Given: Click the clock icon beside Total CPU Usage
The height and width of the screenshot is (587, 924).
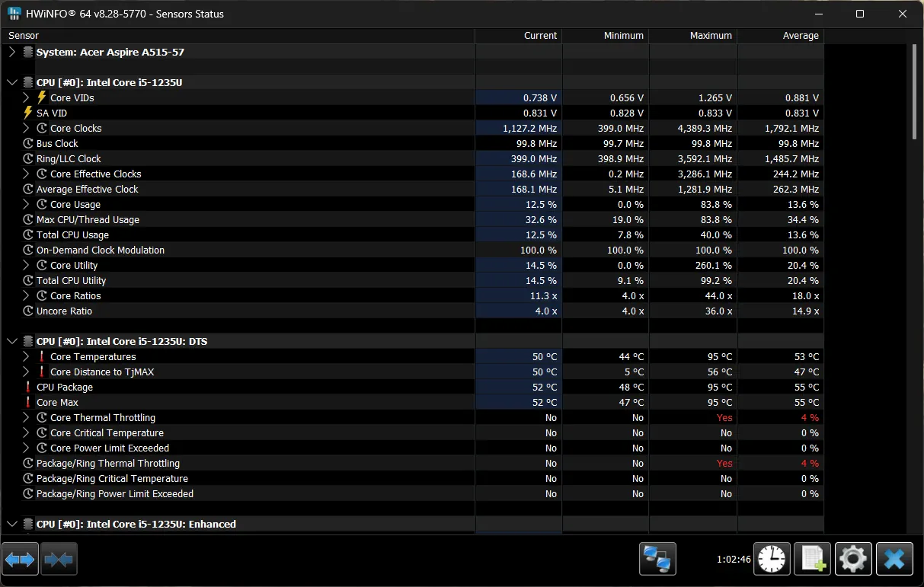Looking at the screenshot, I should click(x=28, y=234).
